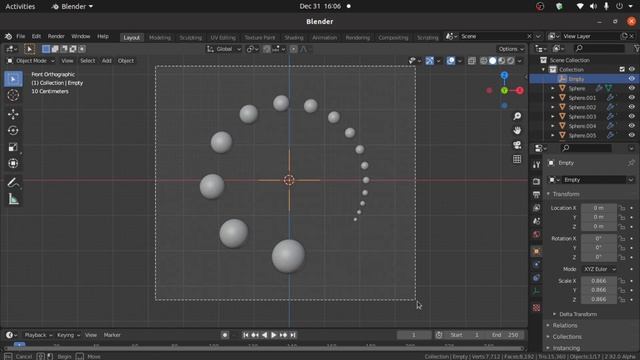640x360 pixels.
Task: Toggle camera view icon
Action: (517, 145)
